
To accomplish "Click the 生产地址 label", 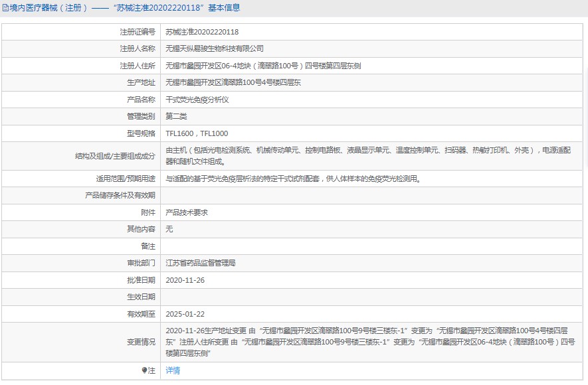I will pyautogui.click(x=141, y=82).
